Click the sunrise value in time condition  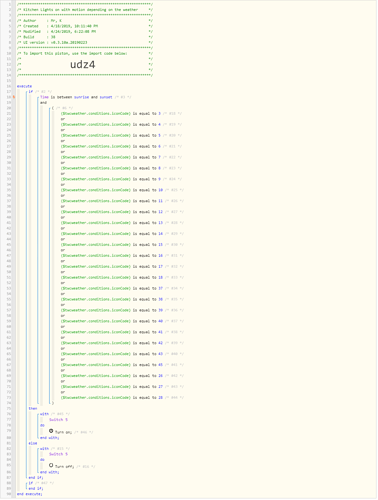click(x=82, y=97)
